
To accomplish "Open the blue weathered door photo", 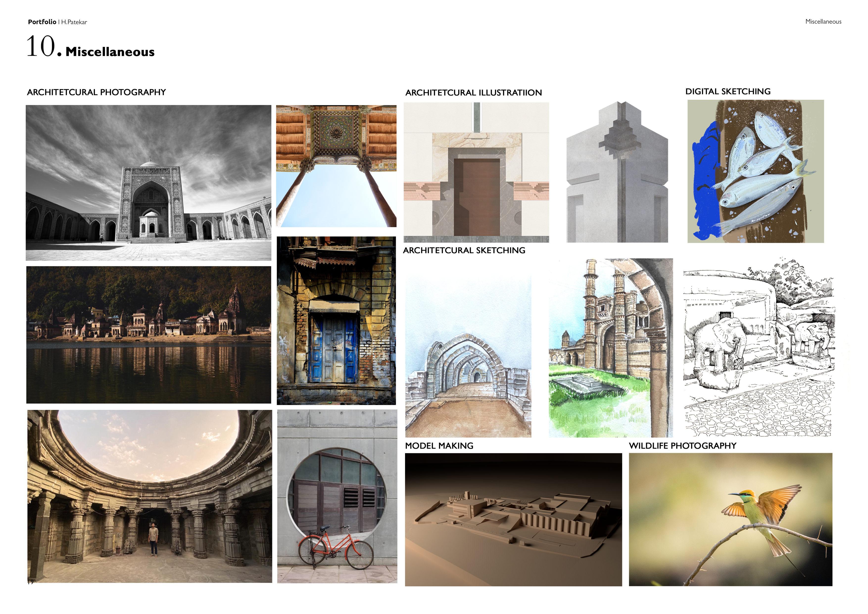I will 336,320.
